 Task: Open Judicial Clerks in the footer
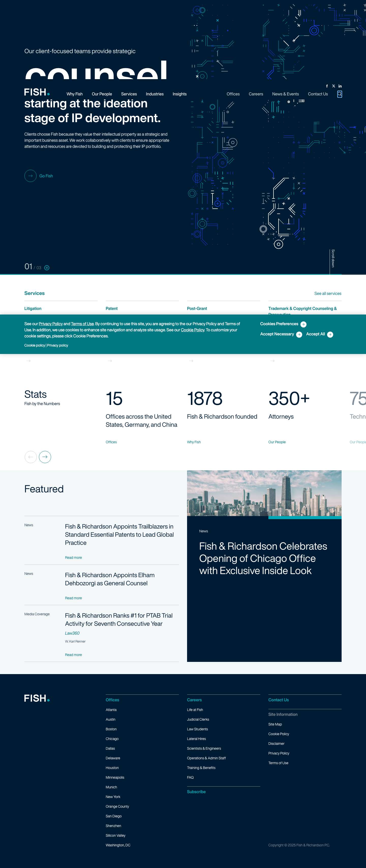(198, 719)
